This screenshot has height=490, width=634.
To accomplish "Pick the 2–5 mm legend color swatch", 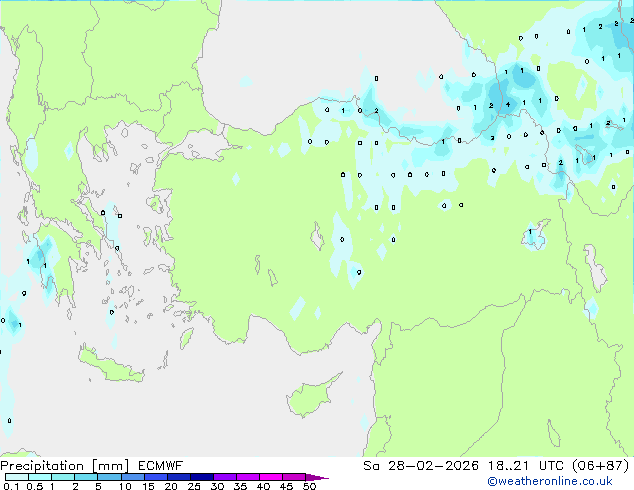I will pos(86,477).
